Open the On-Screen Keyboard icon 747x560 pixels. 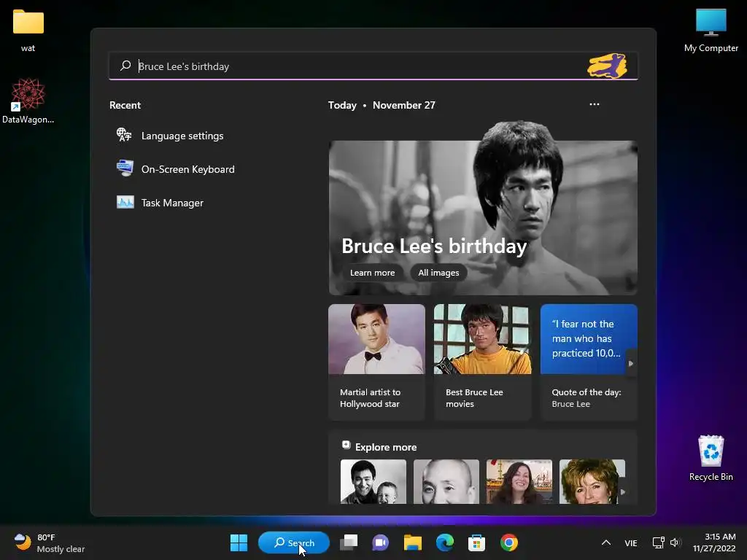[x=125, y=168]
